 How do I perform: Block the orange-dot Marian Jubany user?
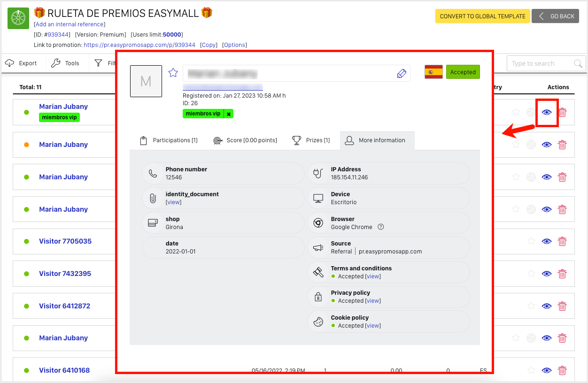coord(531,145)
